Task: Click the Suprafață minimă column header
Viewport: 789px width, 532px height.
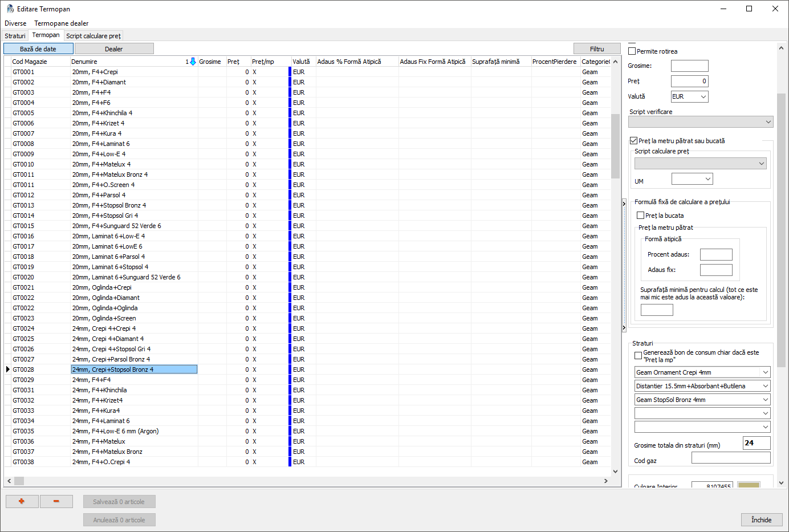Action: tap(501, 62)
